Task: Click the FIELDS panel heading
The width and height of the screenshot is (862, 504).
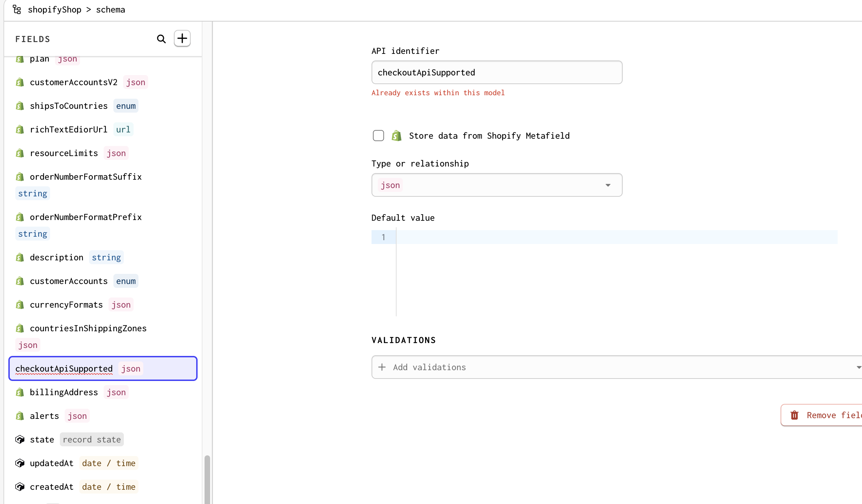Action: coord(33,39)
